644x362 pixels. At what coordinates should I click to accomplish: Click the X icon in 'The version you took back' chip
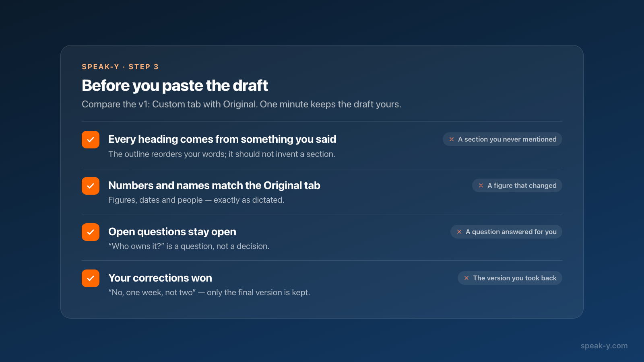tap(466, 278)
